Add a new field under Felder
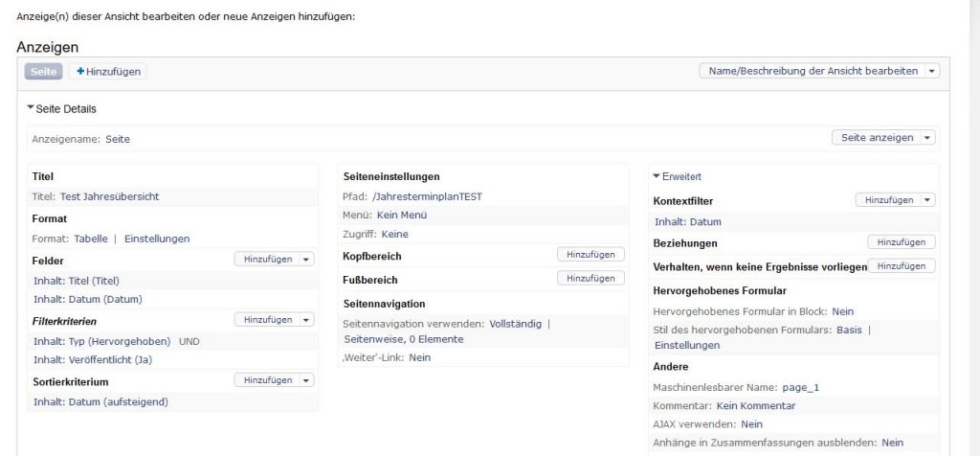The image size is (980, 456). pyautogui.click(x=267, y=260)
